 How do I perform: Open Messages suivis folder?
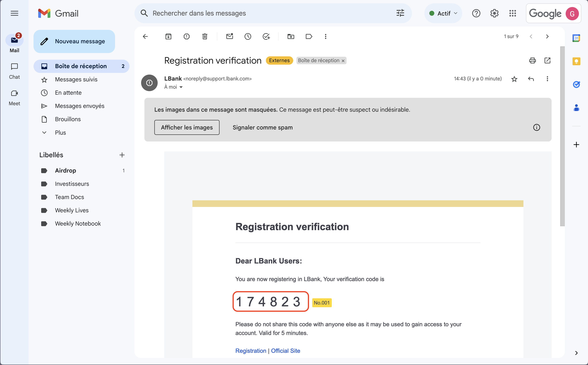click(82, 79)
